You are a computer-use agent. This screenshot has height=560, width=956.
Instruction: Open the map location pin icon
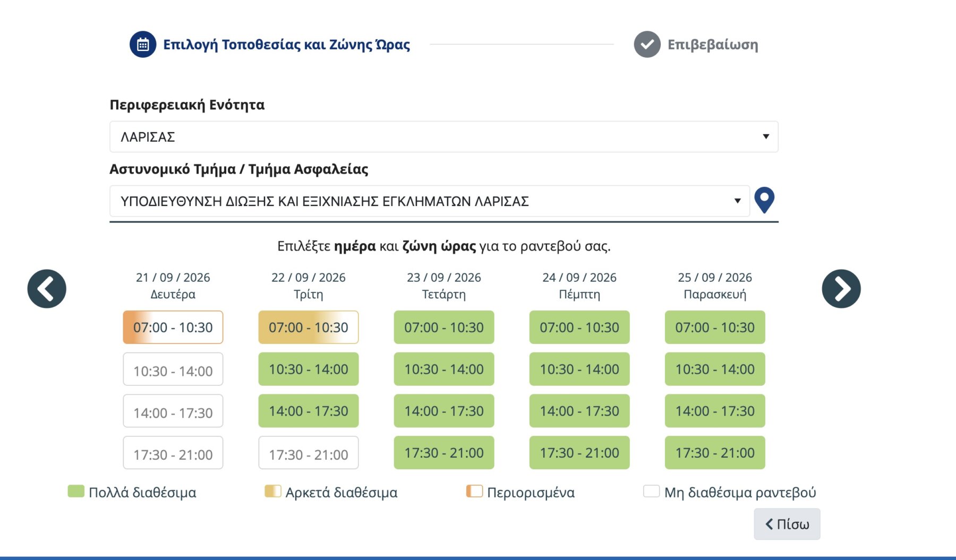764,200
